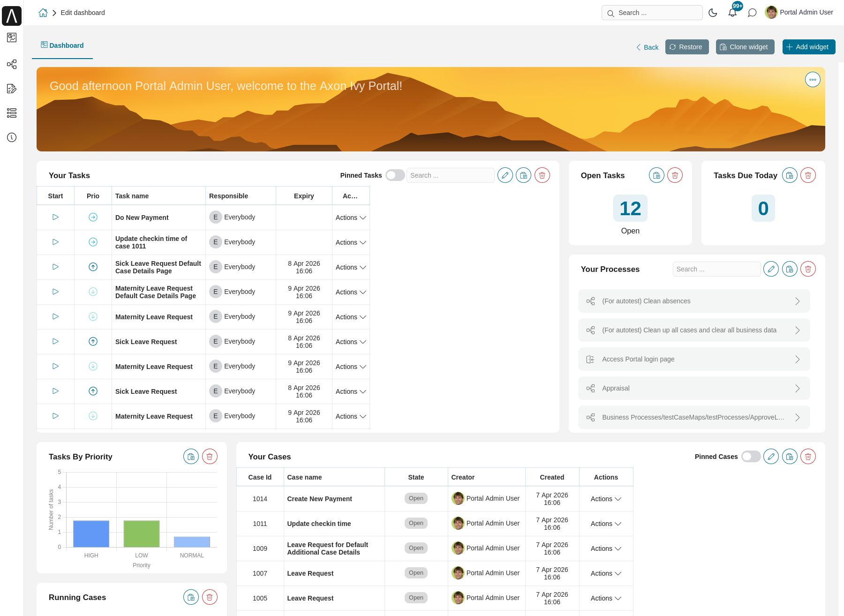Image resolution: width=844 pixels, height=616 pixels.
Task: Toggle the Pinned Tasks switch
Action: [x=395, y=175]
